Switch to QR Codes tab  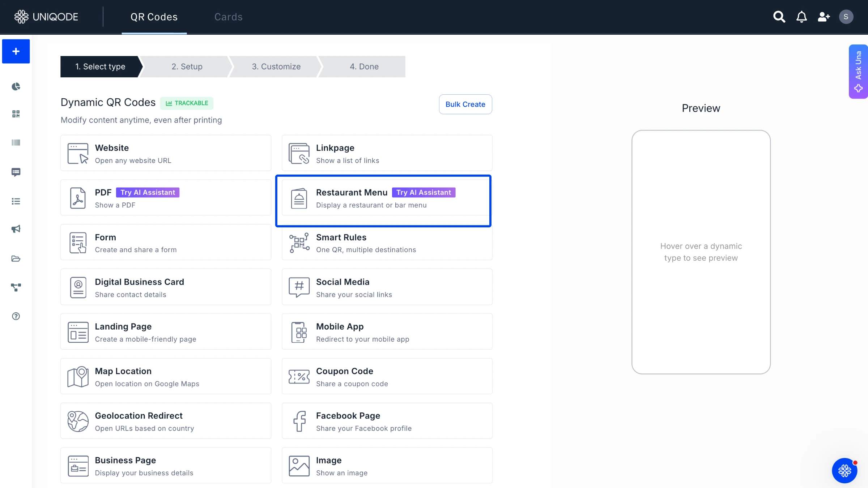pos(154,17)
